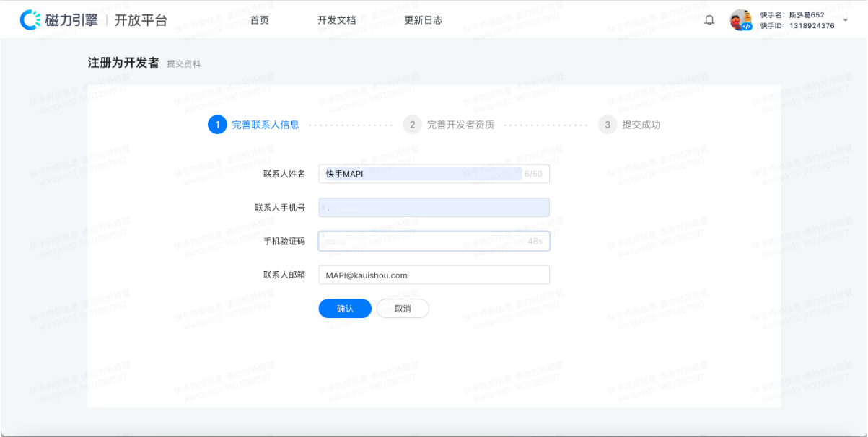Click step indicator 3 提交成功
This screenshot has height=437, width=868.
tap(608, 124)
